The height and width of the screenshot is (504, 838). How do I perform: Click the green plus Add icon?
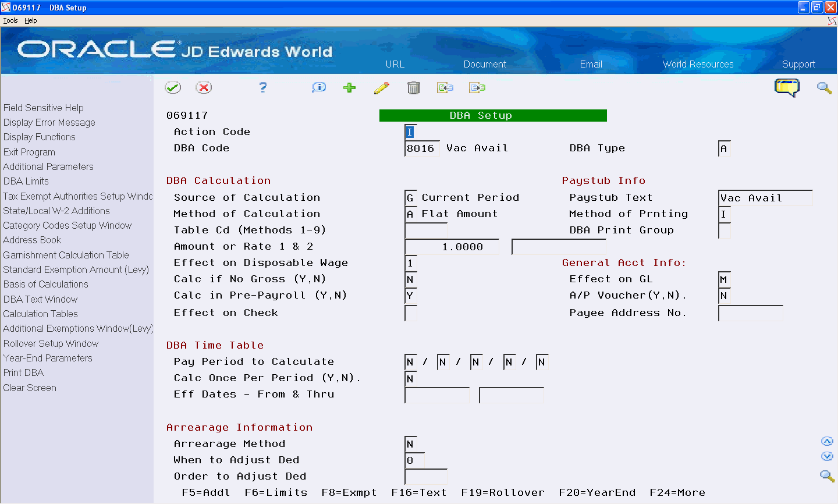[x=349, y=87]
